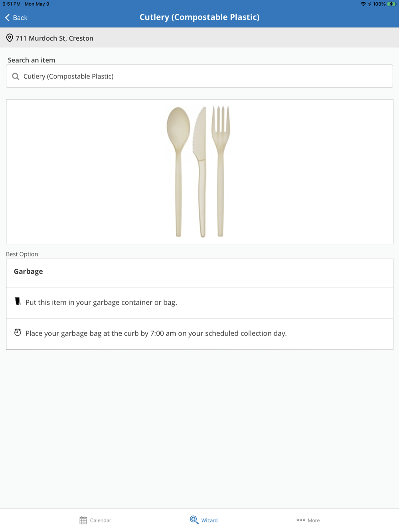Screen dimensions: 399x532
Task: Tap the Wizard recycle search icon
Action: (194, 520)
